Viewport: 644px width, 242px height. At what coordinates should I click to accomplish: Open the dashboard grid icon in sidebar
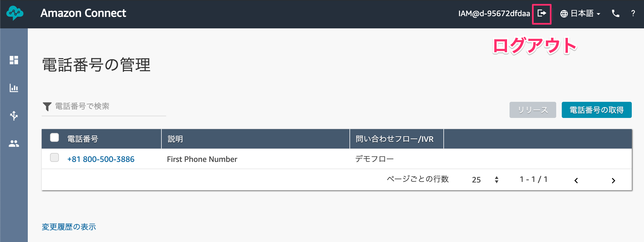[x=14, y=60]
